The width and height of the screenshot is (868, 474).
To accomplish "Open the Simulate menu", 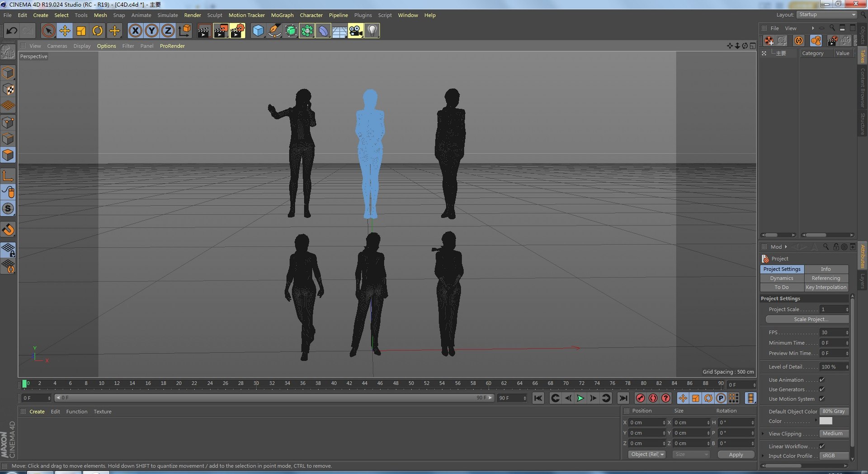I will click(168, 15).
